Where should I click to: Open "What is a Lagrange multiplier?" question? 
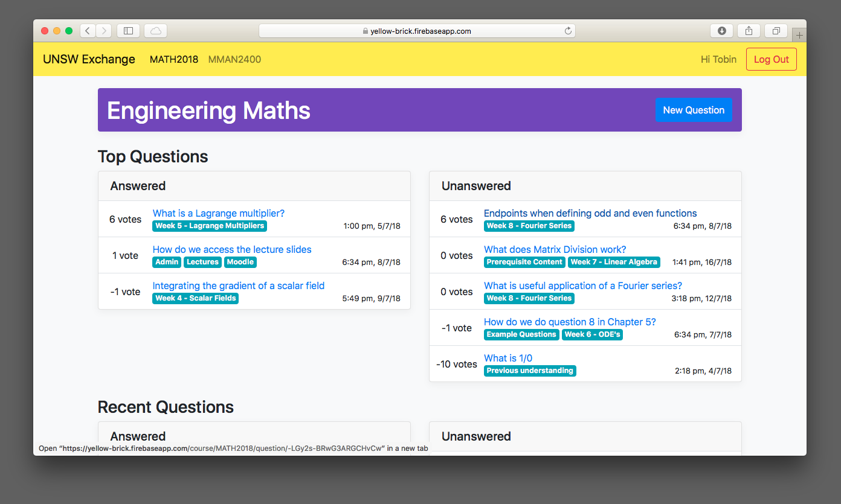[x=218, y=213]
